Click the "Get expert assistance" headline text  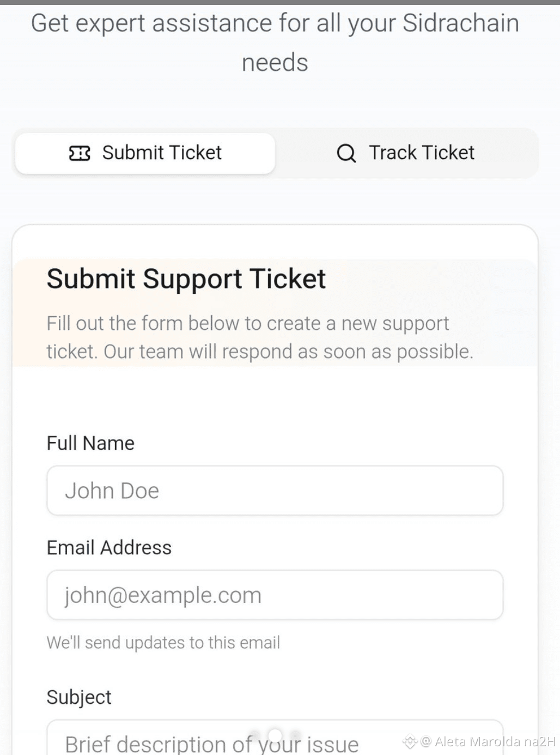(275, 43)
